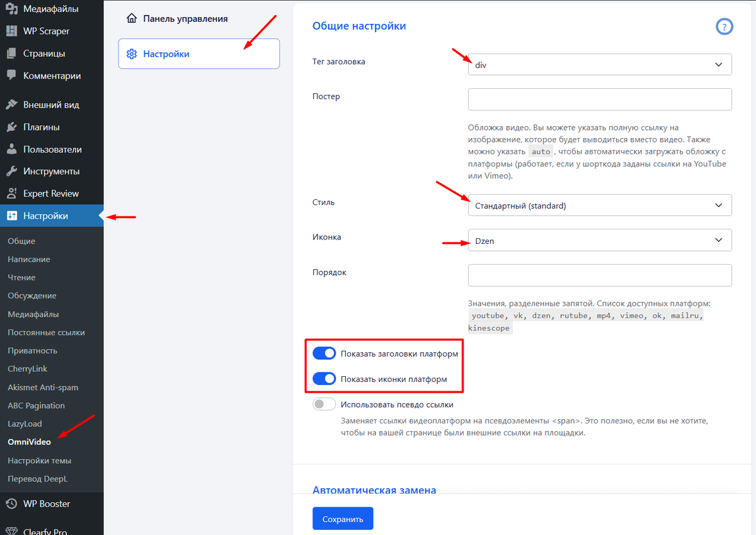The height and width of the screenshot is (535, 756).
Task: Enable Использовать псевдо ссылки toggle
Action: click(324, 405)
